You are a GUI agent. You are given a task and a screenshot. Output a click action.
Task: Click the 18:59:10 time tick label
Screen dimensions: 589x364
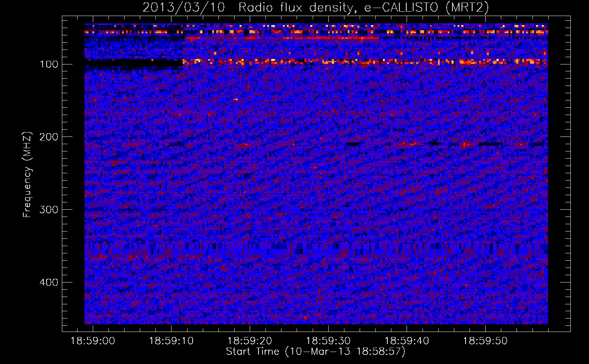(171, 341)
